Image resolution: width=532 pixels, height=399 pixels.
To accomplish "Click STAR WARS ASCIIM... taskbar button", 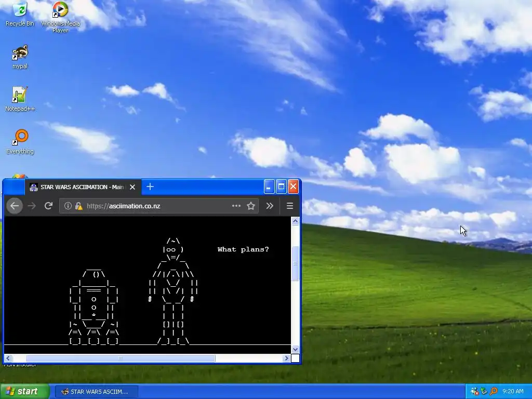I will pyautogui.click(x=96, y=392).
